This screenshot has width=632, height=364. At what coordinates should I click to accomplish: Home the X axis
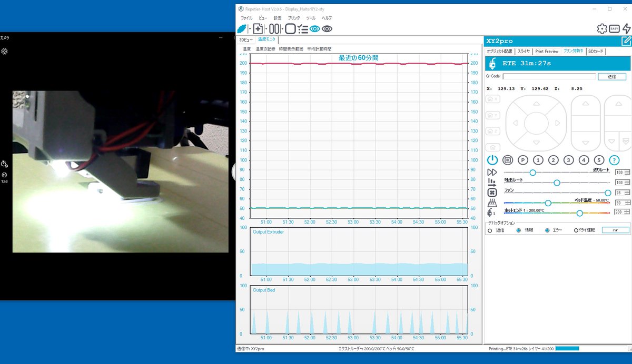pos(492,99)
